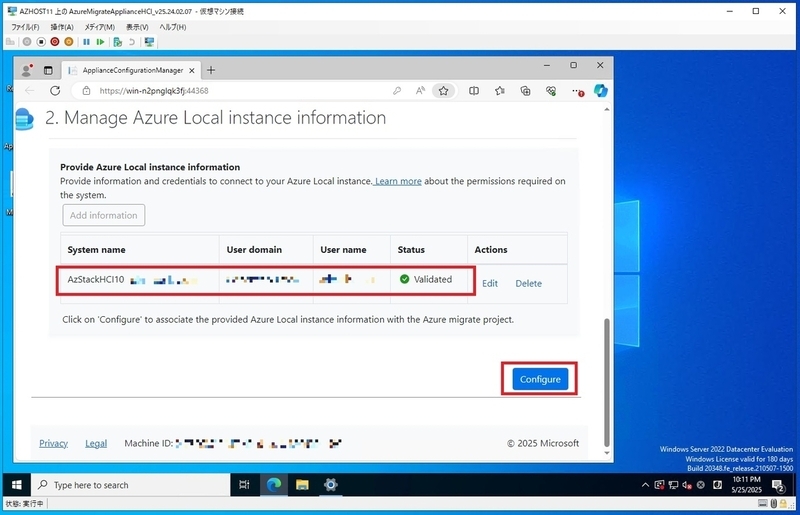Screen dimensions: 800x515
Task: Close the ApplianceConfigurationManager tab
Action: click(x=191, y=70)
